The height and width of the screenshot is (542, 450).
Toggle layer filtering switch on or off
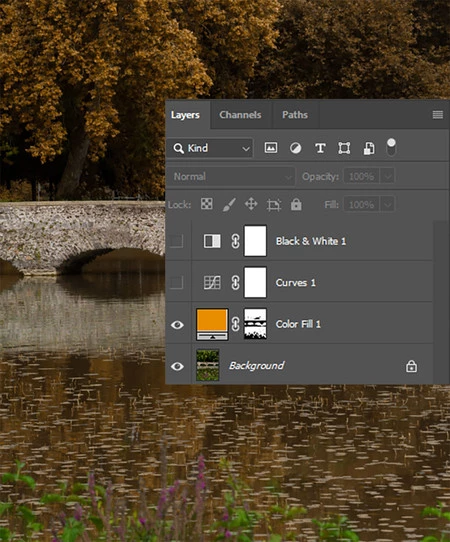click(391, 148)
